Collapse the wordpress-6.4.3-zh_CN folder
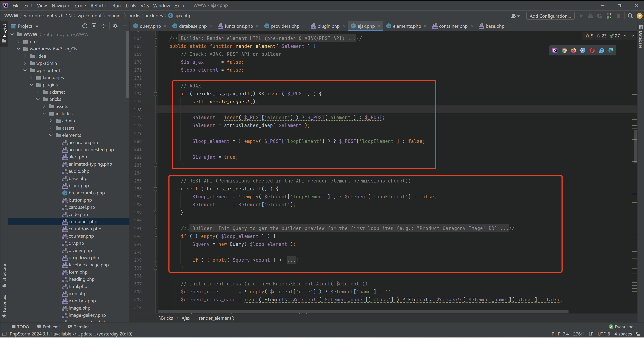The height and width of the screenshot is (338, 644). [19, 49]
